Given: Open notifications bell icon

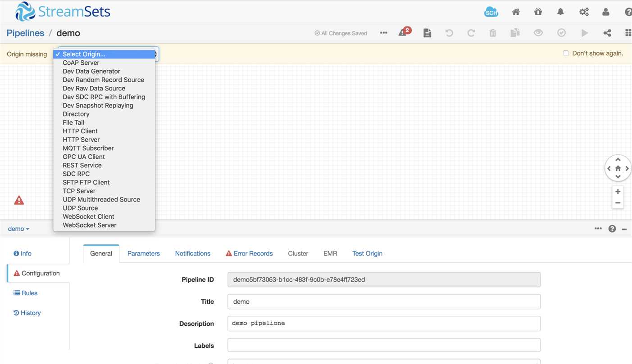Looking at the screenshot, I should pos(560,12).
